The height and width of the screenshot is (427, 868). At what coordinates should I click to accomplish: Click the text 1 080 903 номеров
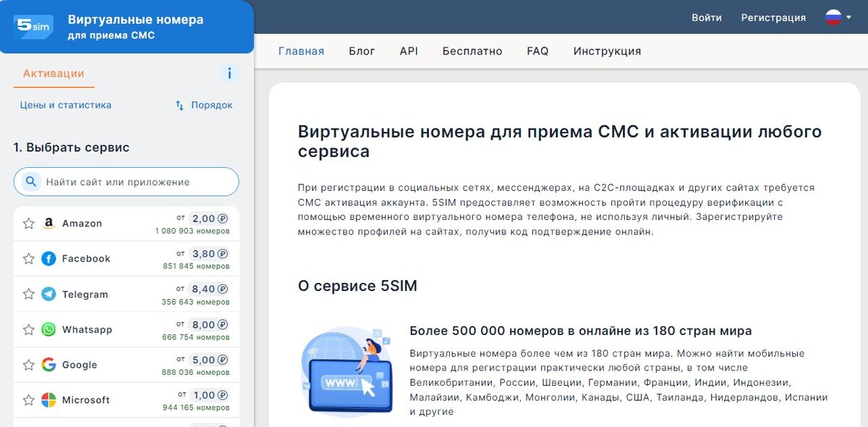click(192, 231)
